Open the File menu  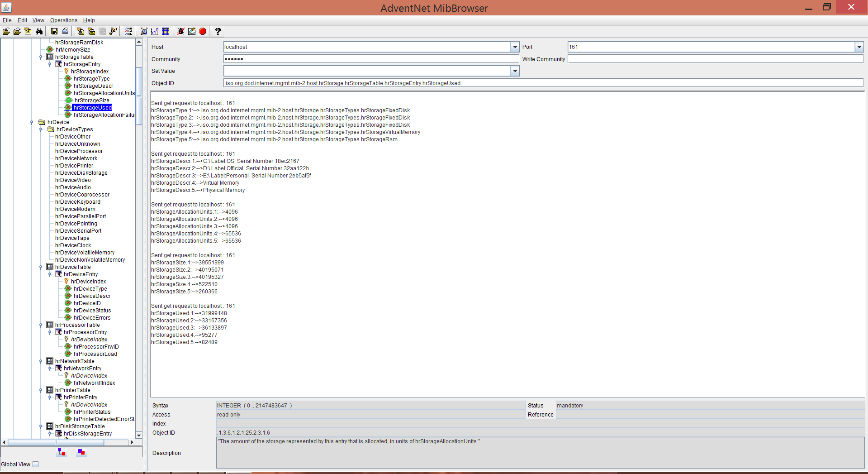point(7,20)
